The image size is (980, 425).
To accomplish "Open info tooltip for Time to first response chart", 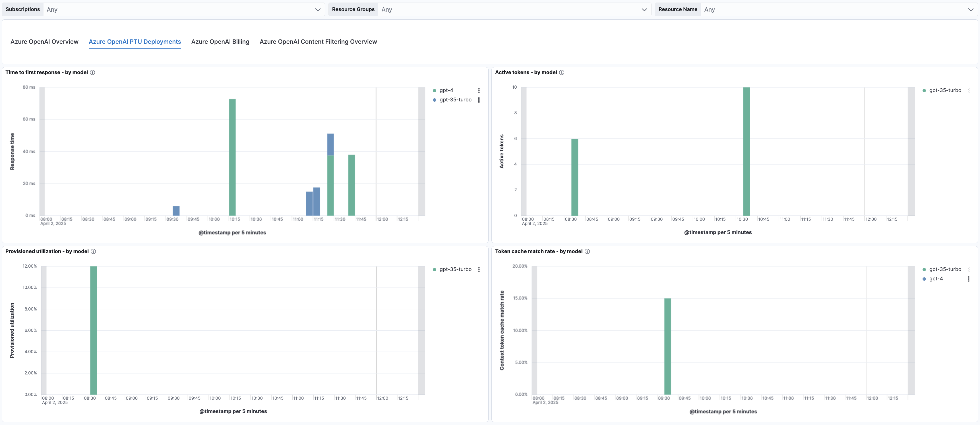I will (x=92, y=72).
